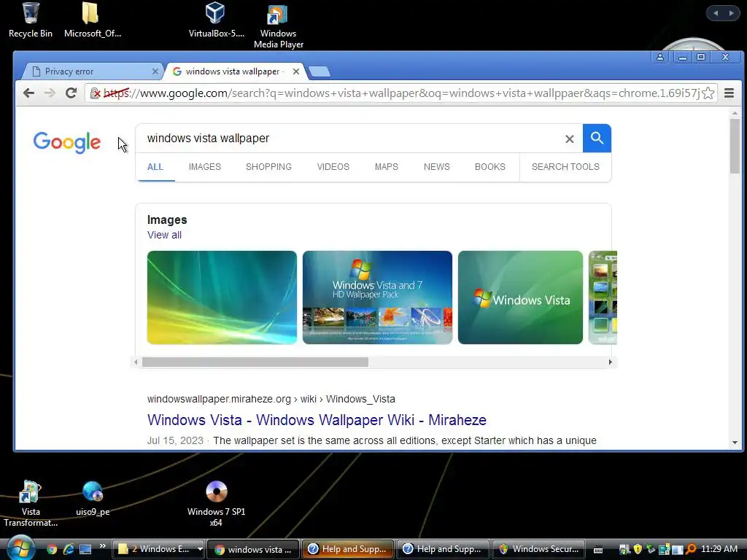The image size is (747, 560).
Task: Expand Quick Launch overflow chevron
Action: click(102, 546)
